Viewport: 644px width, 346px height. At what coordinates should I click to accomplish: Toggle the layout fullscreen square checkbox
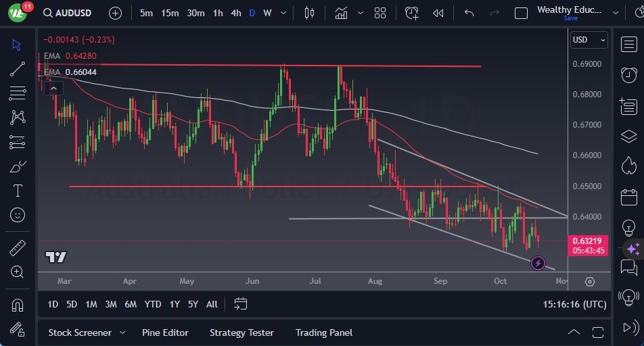pyautogui.click(x=521, y=13)
